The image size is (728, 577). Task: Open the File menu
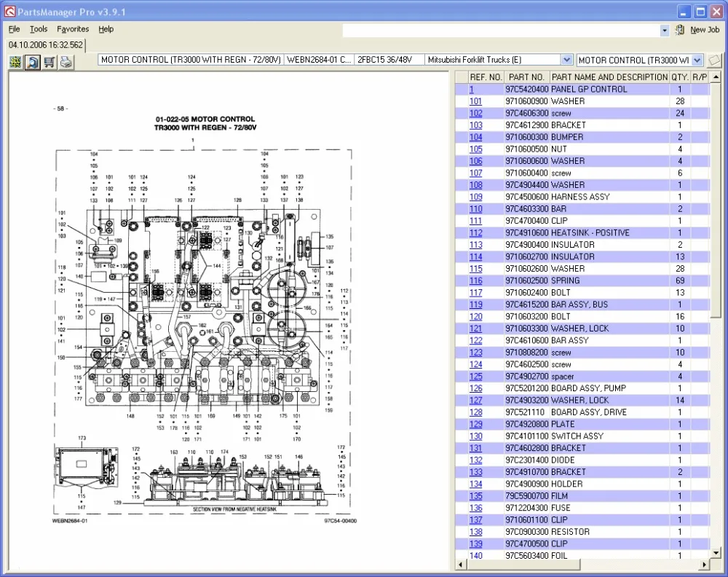[15, 29]
